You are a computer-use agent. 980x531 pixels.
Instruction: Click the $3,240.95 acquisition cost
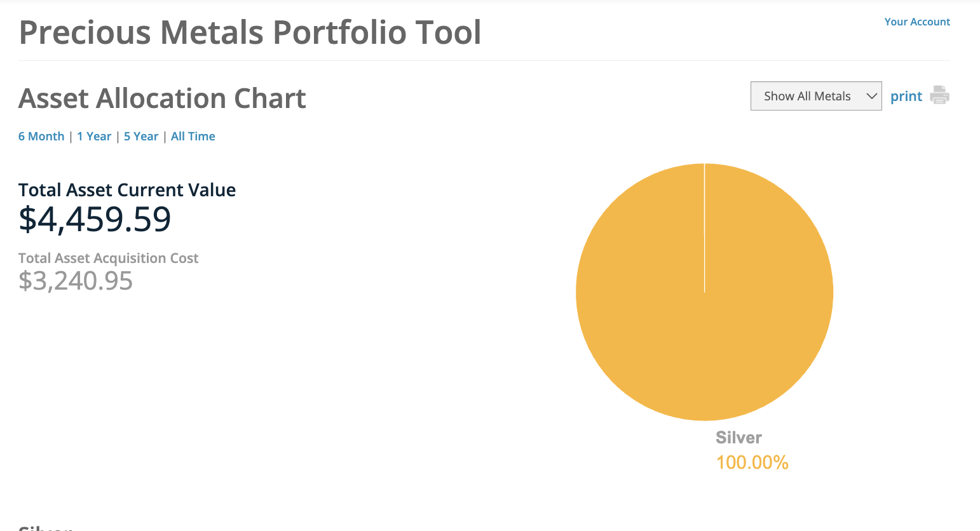point(76,281)
